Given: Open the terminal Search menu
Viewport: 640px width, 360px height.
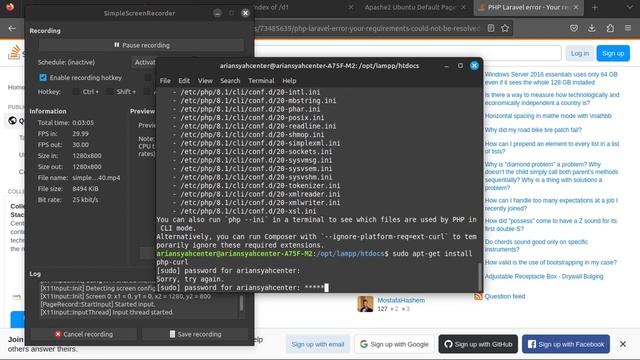Looking at the screenshot, I should pyautogui.click(x=230, y=81).
